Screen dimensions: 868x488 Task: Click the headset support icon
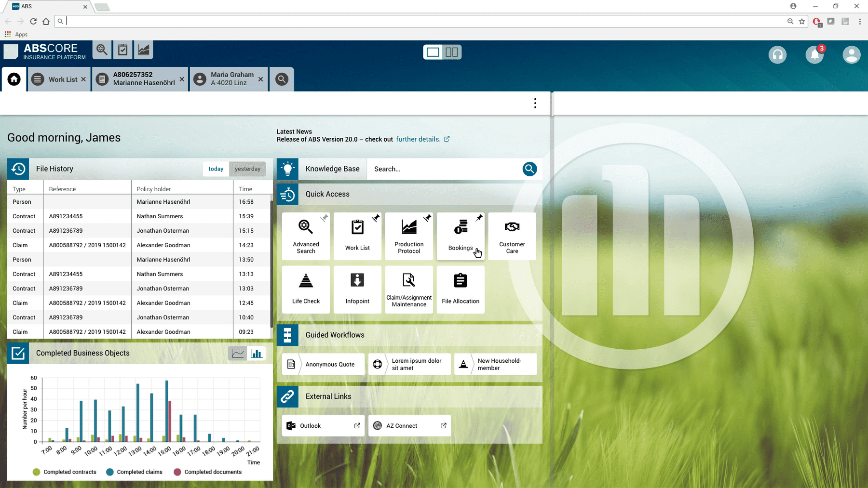click(x=777, y=55)
